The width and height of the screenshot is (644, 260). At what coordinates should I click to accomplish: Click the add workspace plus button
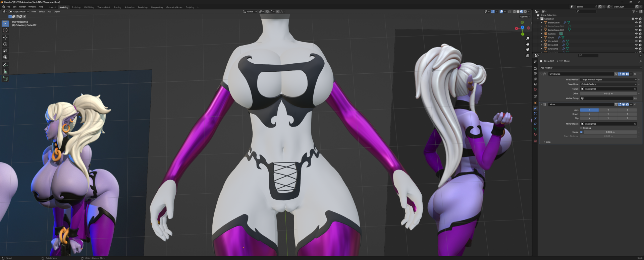[x=198, y=7]
